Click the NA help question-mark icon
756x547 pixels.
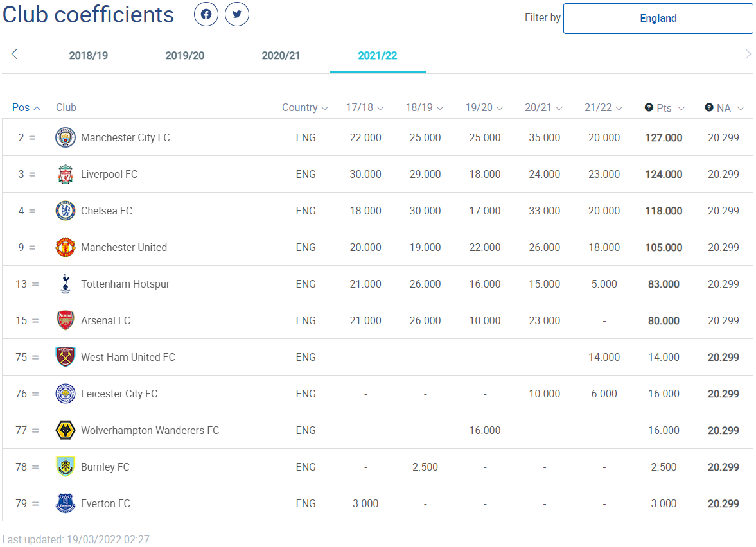click(x=708, y=107)
